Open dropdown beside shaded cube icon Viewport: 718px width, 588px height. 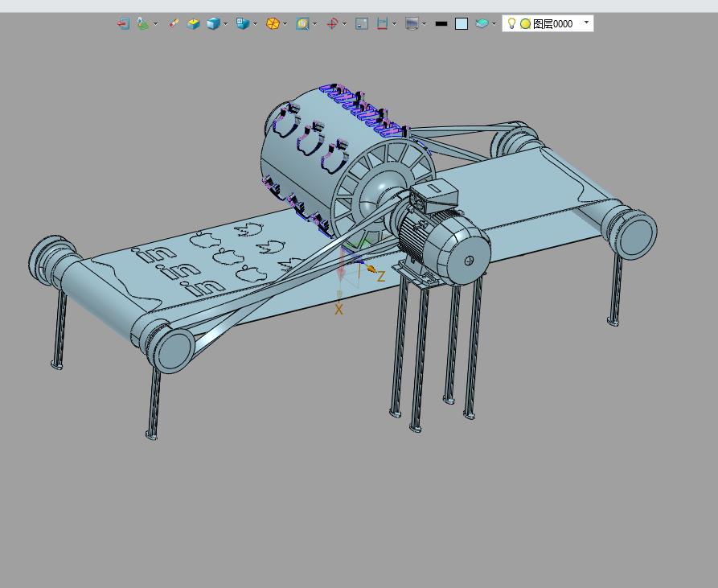pyautogui.click(x=225, y=24)
